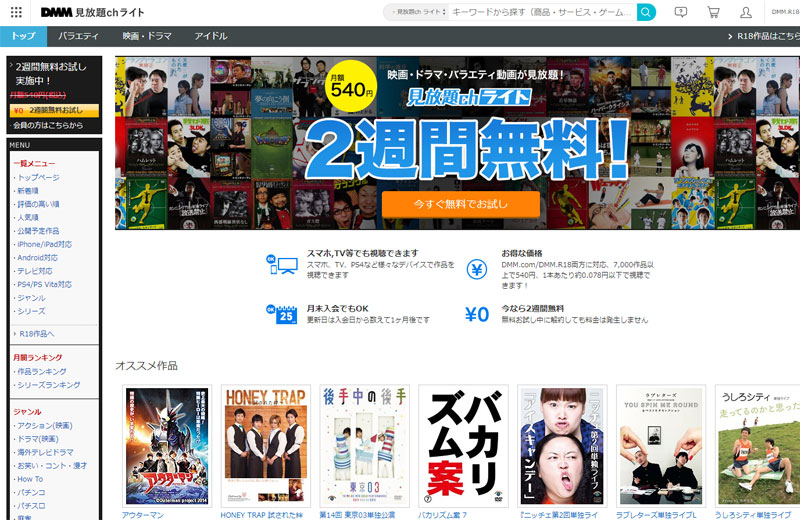Click the yellow 月額540円 badge

[351, 86]
